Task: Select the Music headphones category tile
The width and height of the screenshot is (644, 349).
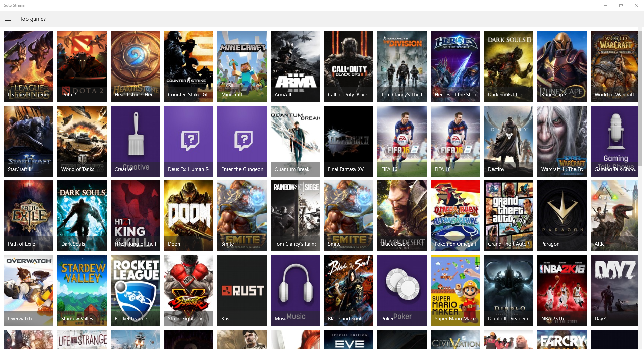Action: coord(295,290)
